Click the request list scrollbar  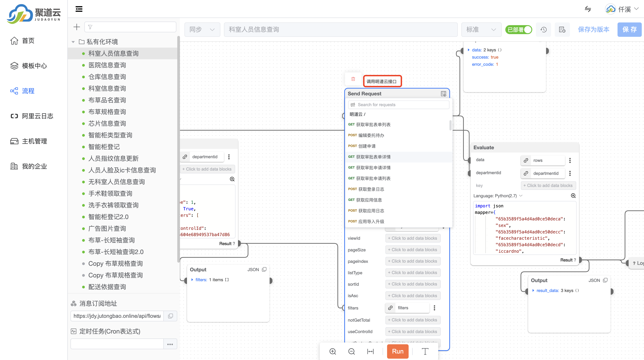tap(451, 125)
